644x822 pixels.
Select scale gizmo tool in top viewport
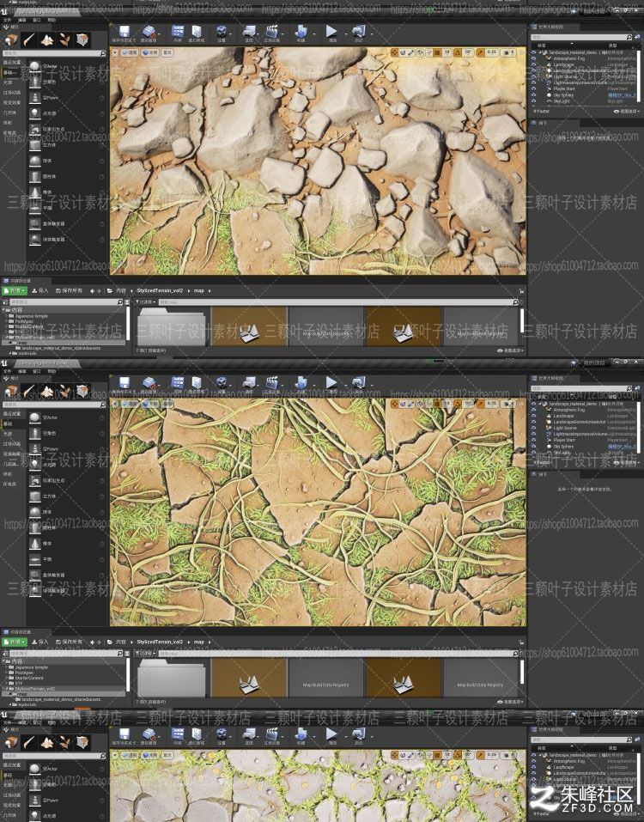point(411,52)
